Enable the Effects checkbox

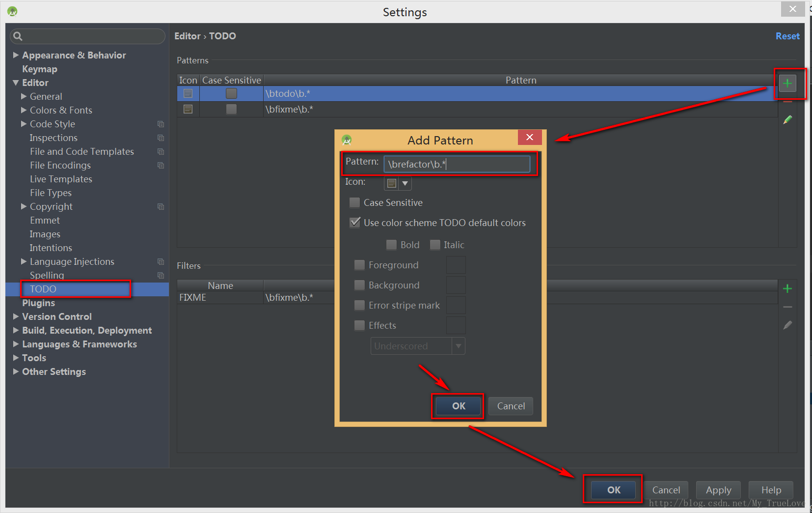click(x=359, y=325)
